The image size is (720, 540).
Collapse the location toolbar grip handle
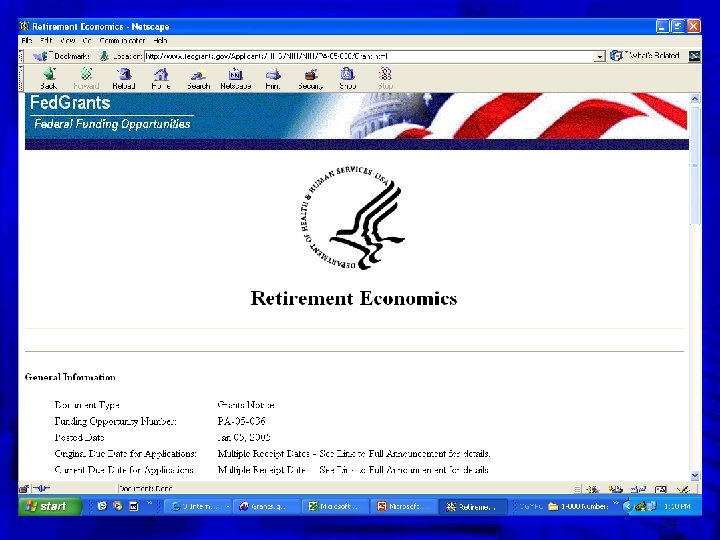21,56
